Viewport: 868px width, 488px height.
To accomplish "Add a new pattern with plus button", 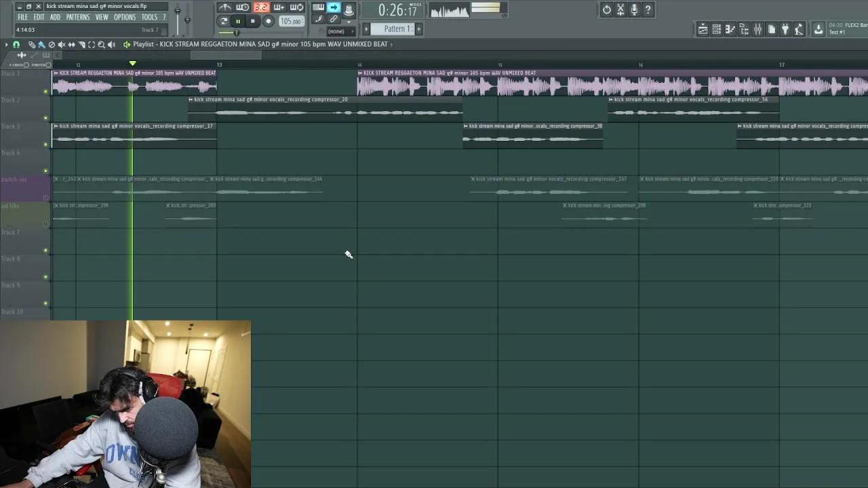I will pos(418,29).
